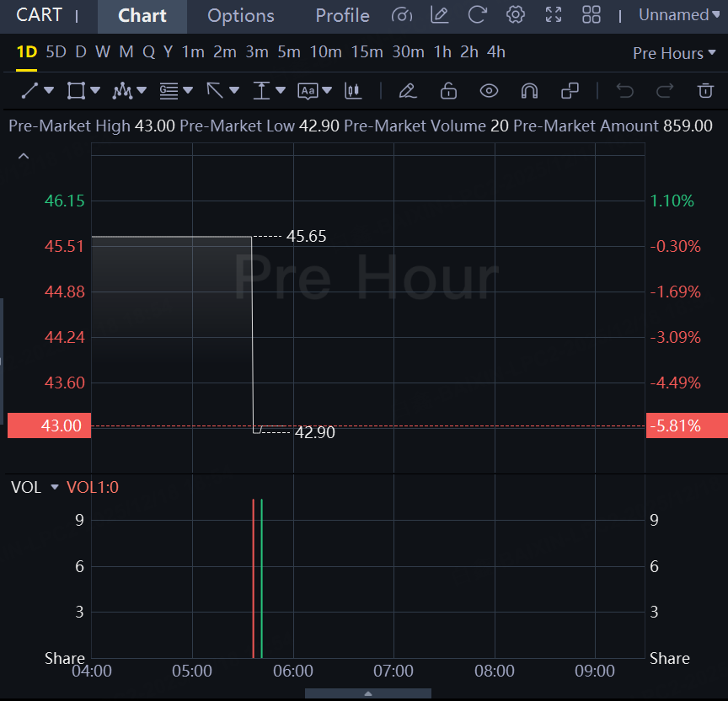The image size is (728, 701).
Task: Select the W weekly timeframe
Action: (x=103, y=52)
